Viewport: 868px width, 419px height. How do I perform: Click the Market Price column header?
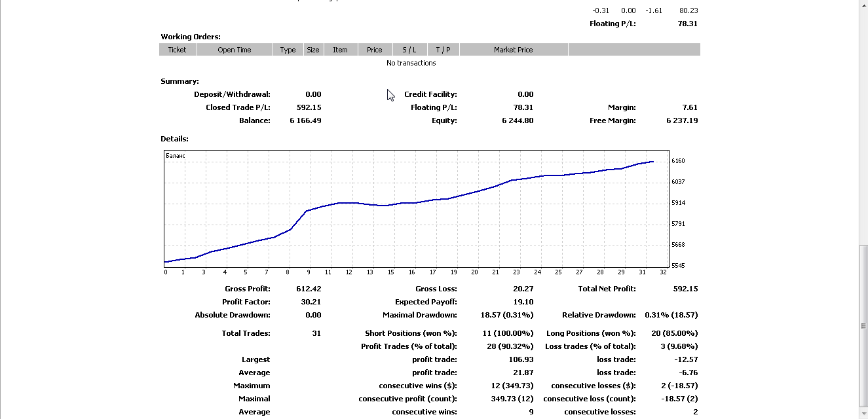(514, 50)
